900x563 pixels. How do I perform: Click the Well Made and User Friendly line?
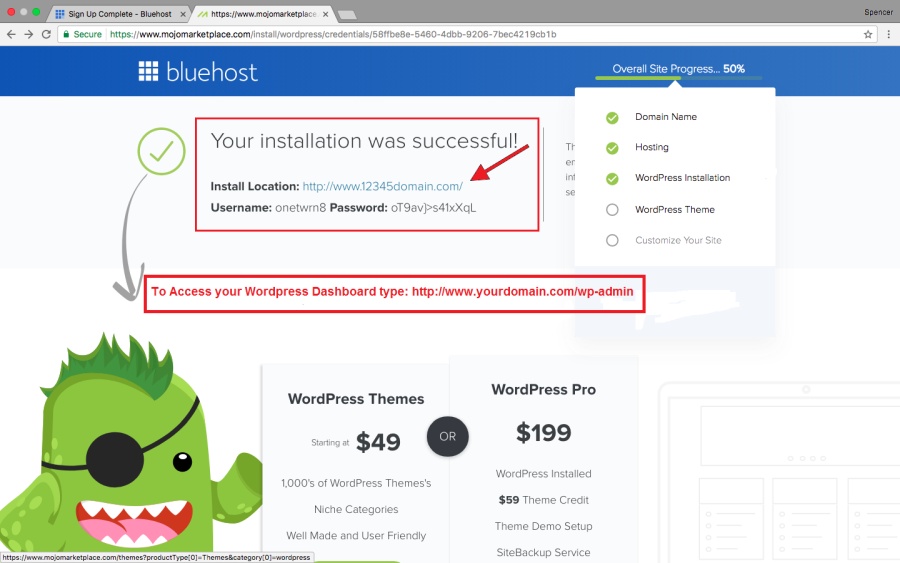pyautogui.click(x=356, y=535)
